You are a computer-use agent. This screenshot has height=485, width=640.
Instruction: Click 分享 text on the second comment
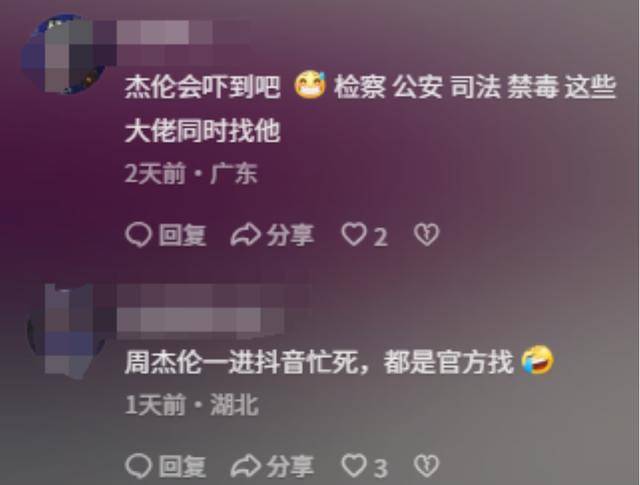[x=290, y=466]
